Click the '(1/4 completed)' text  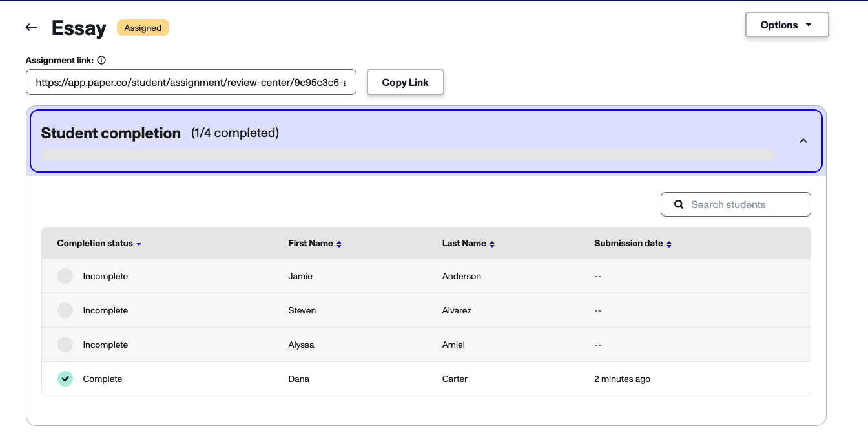[x=235, y=133]
